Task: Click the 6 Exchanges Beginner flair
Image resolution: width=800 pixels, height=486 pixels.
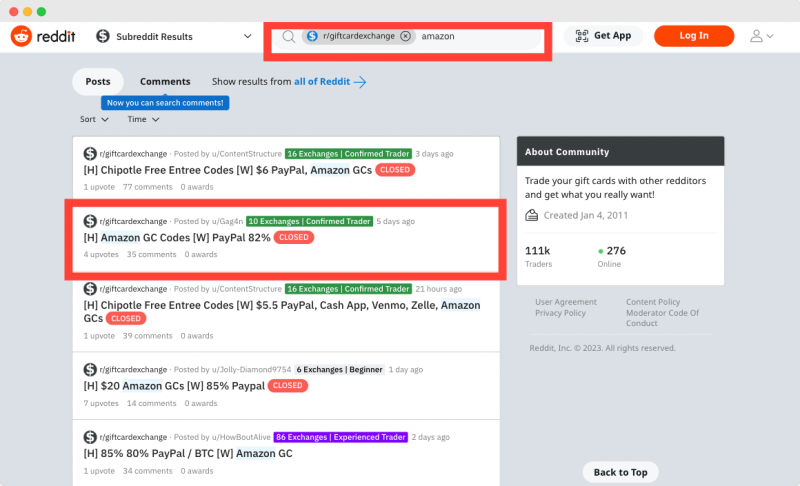Action: pos(339,370)
